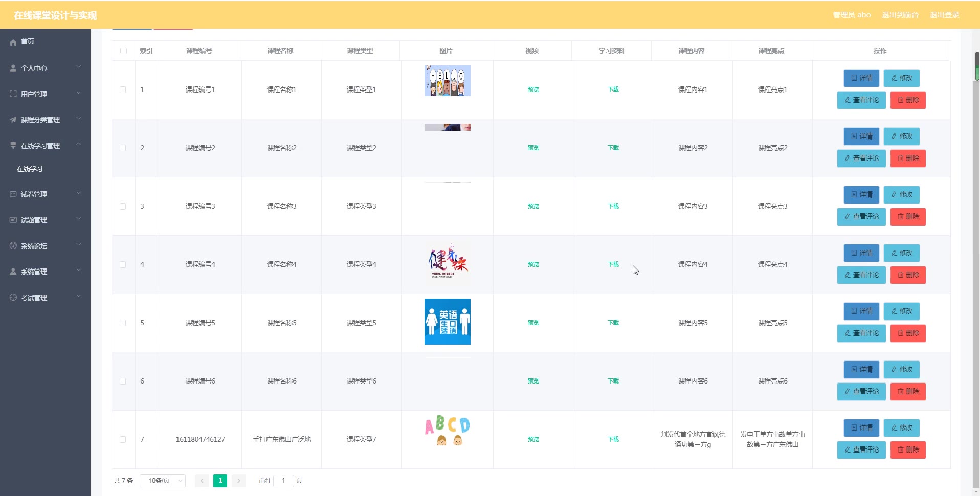Click 修改 button for 课程编号1
The height and width of the screenshot is (496, 980).
coord(901,78)
